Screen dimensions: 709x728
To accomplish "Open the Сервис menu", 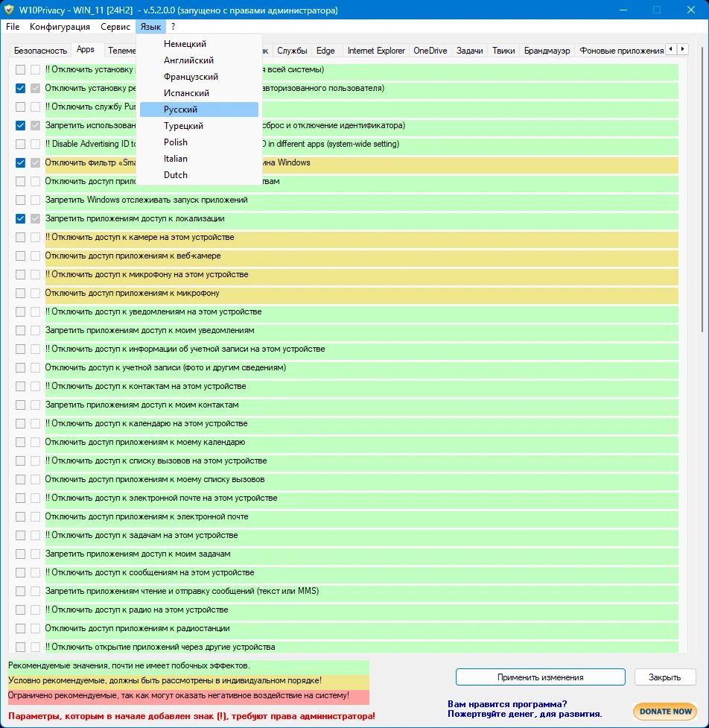I will (x=115, y=27).
